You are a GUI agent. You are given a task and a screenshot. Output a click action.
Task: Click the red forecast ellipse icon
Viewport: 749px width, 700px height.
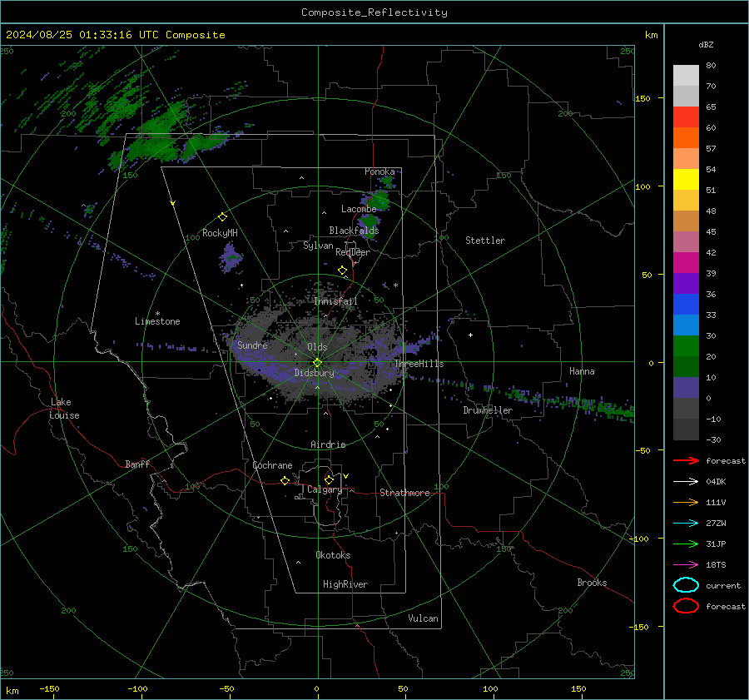(x=686, y=606)
